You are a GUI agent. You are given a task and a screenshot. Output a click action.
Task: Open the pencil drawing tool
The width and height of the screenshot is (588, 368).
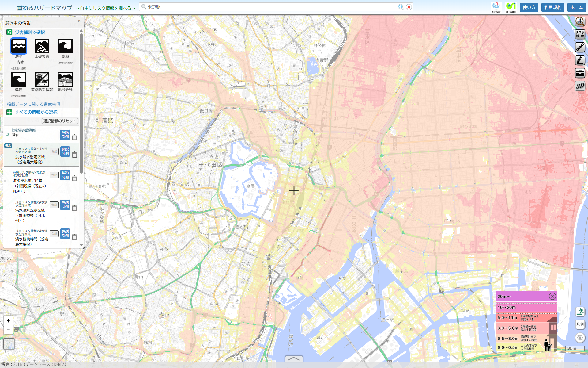pos(580,60)
